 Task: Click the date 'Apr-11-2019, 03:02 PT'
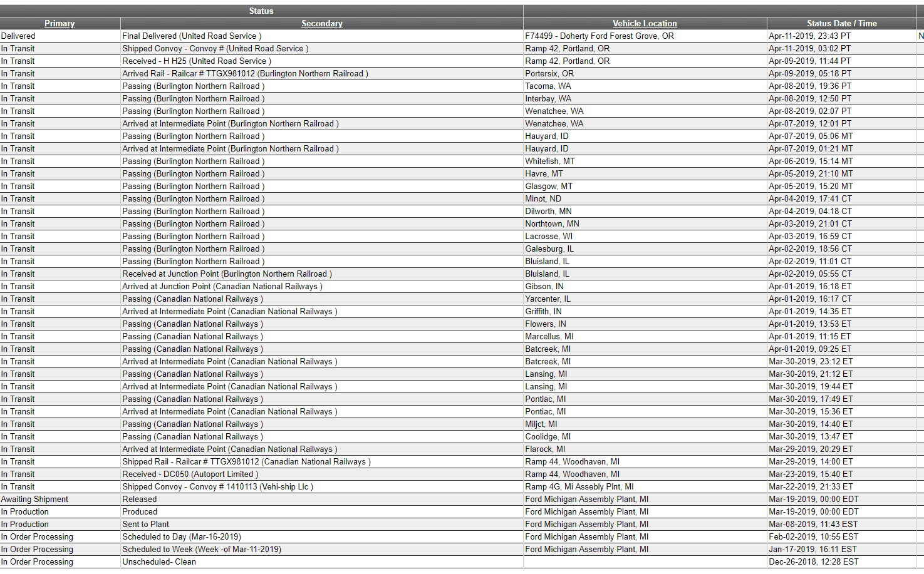[x=810, y=48]
